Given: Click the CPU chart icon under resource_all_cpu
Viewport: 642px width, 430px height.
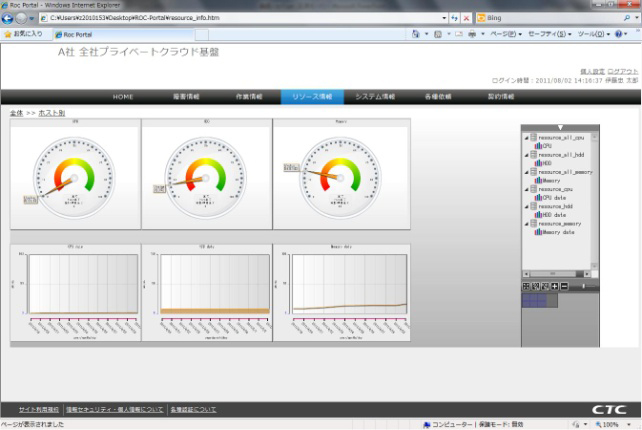Looking at the screenshot, I should coord(537,145).
